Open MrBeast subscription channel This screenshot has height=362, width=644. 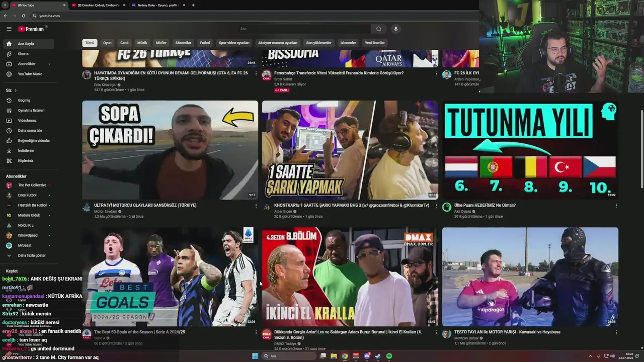tap(28, 245)
